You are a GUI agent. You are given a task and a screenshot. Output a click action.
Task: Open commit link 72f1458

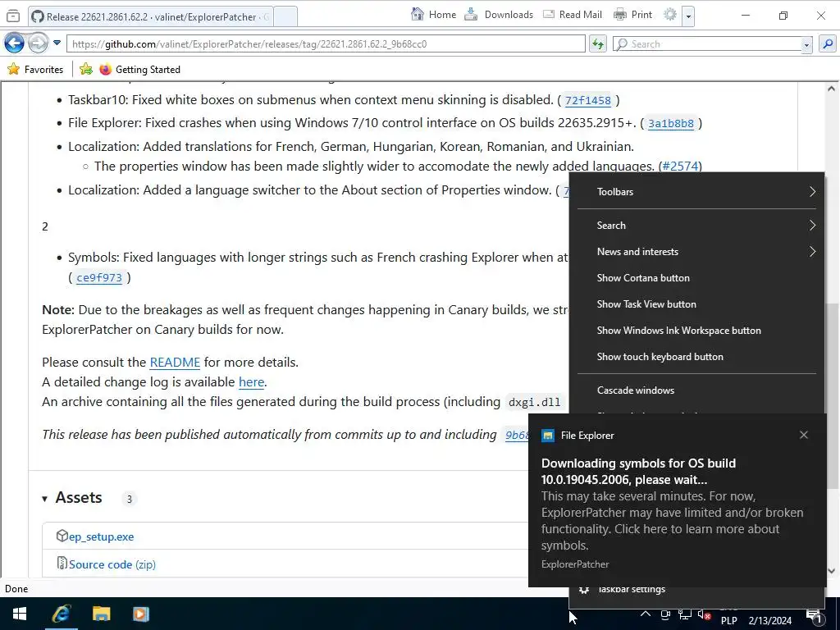tap(587, 100)
